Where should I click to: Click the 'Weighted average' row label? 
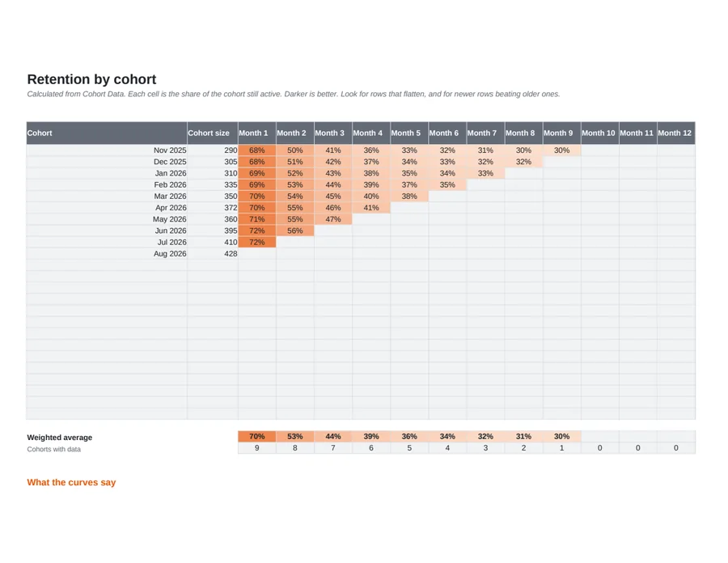pyautogui.click(x=59, y=438)
